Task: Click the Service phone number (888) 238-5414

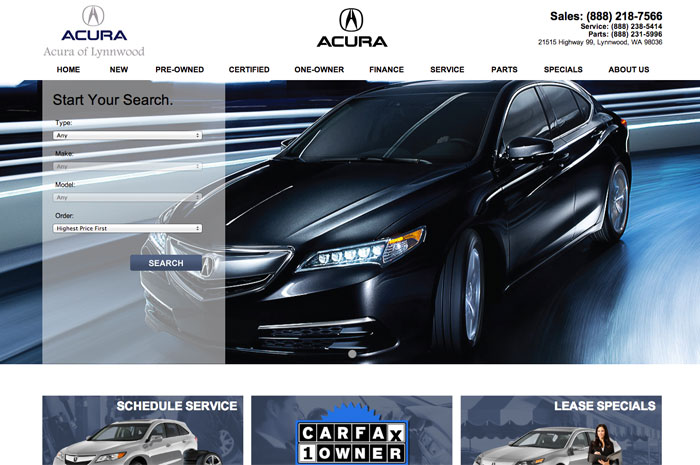Action: [x=636, y=27]
